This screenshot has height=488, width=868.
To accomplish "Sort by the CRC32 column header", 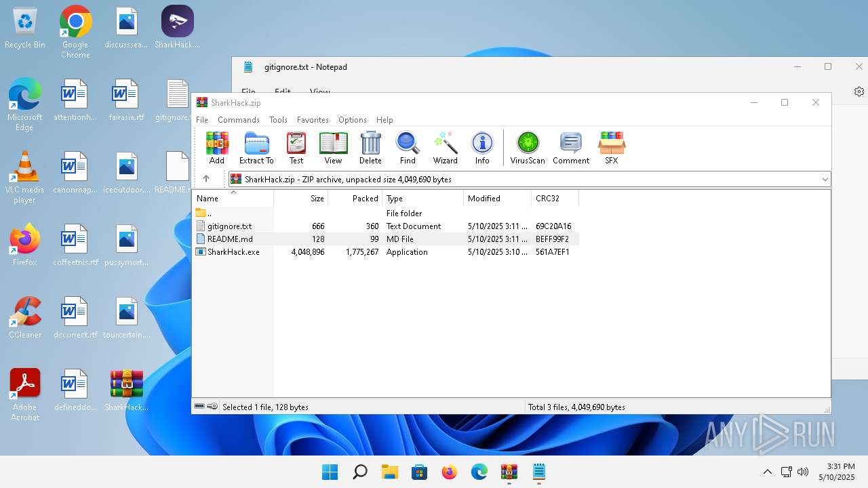I will coord(555,199).
